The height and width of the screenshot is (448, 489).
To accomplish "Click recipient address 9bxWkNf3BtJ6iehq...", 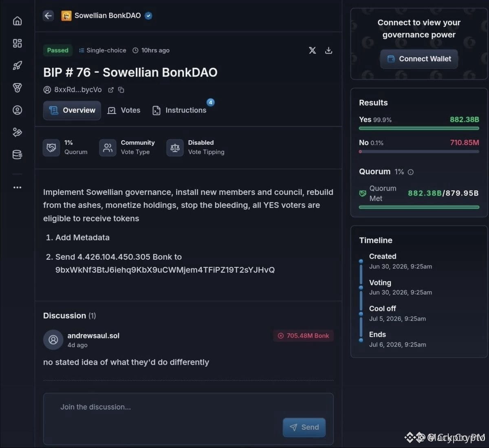I will tap(165, 270).
